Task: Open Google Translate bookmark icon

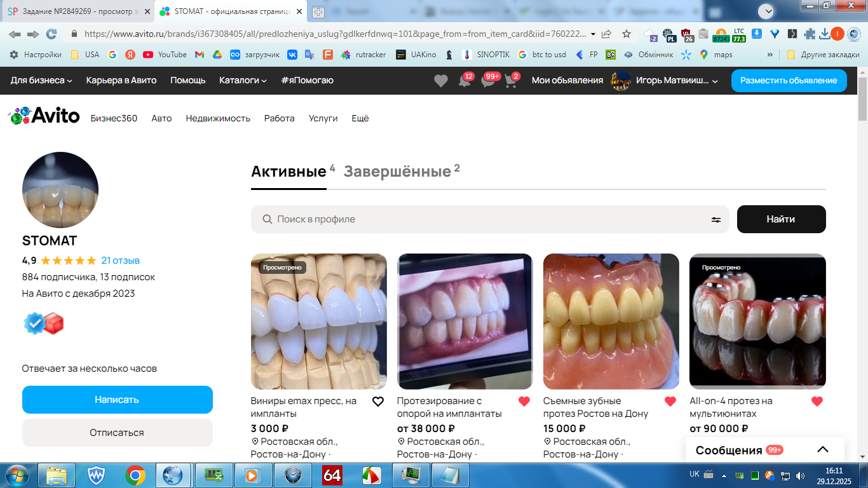Action: [x=309, y=55]
